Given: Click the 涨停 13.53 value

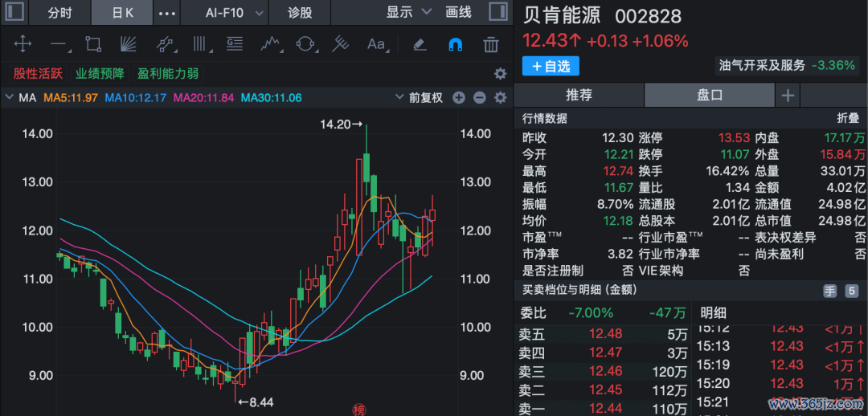Looking at the screenshot, I should pyautogui.click(x=734, y=137).
